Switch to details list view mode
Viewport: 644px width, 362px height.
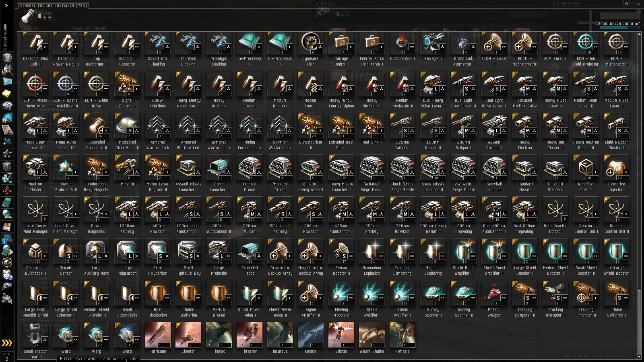[45, 16]
